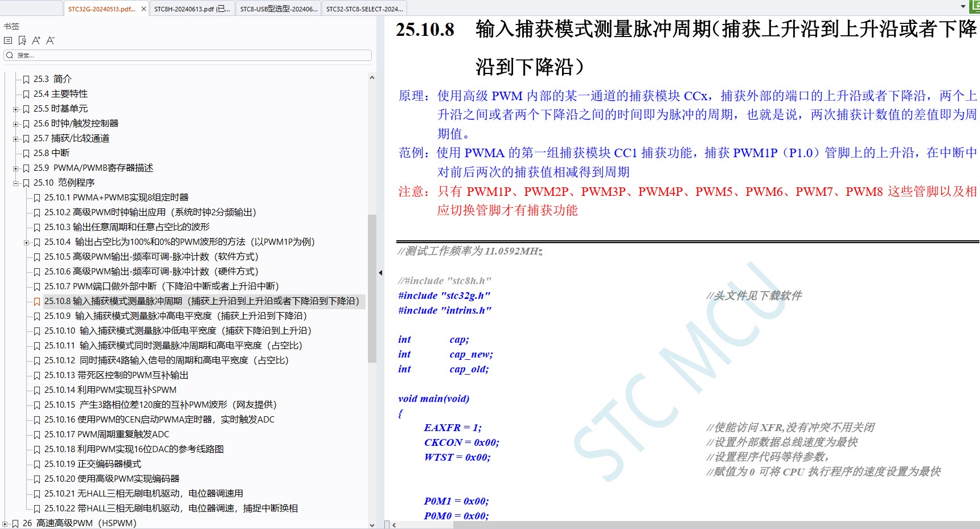Click the bookmark panel vertical scrollbar thumb
980x529 pixels.
click(x=372, y=289)
